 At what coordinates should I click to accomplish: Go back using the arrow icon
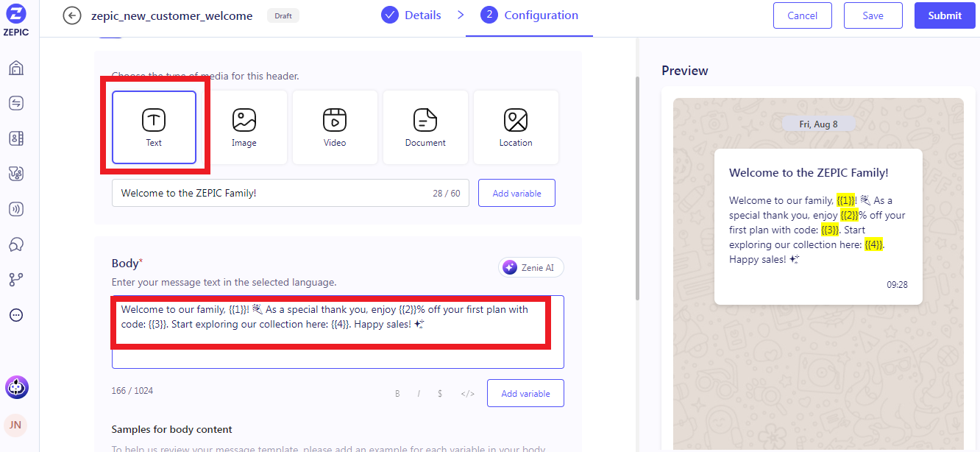[72, 15]
